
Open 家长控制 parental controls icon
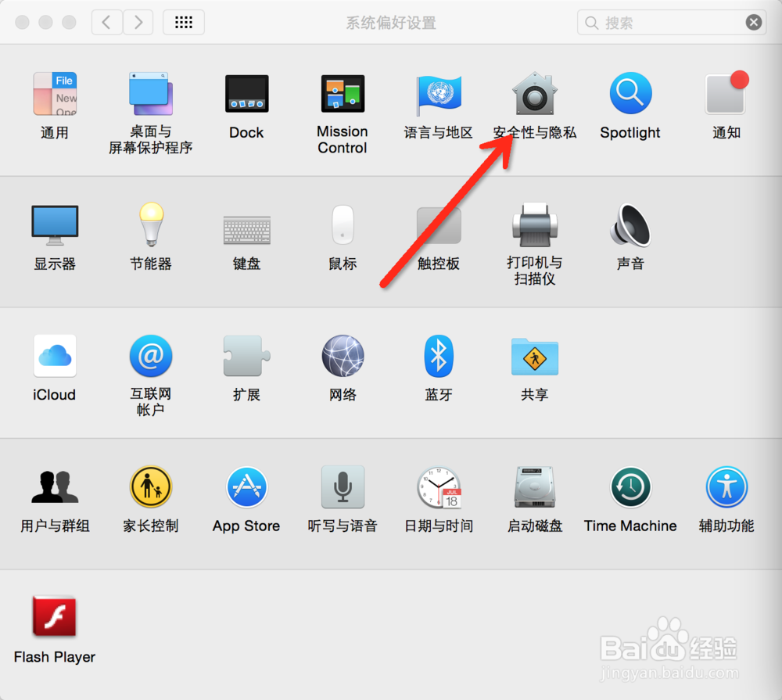click(151, 486)
